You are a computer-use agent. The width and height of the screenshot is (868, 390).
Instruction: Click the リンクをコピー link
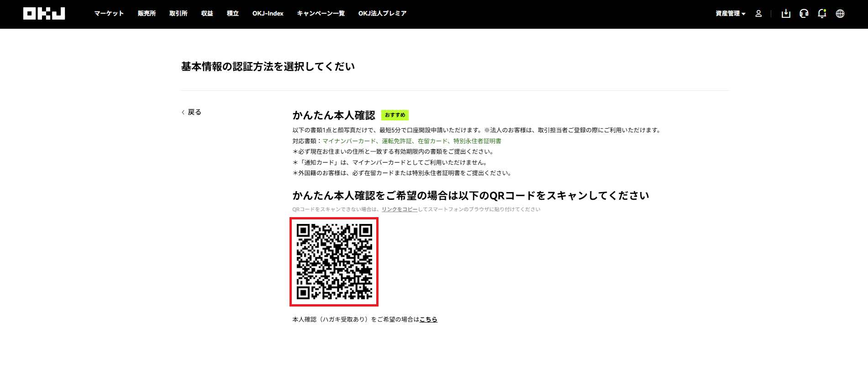tap(400, 209)
